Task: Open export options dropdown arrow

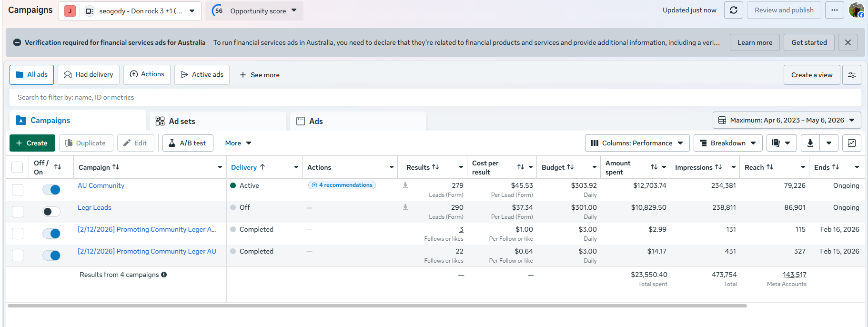Action: pos(829,143)
